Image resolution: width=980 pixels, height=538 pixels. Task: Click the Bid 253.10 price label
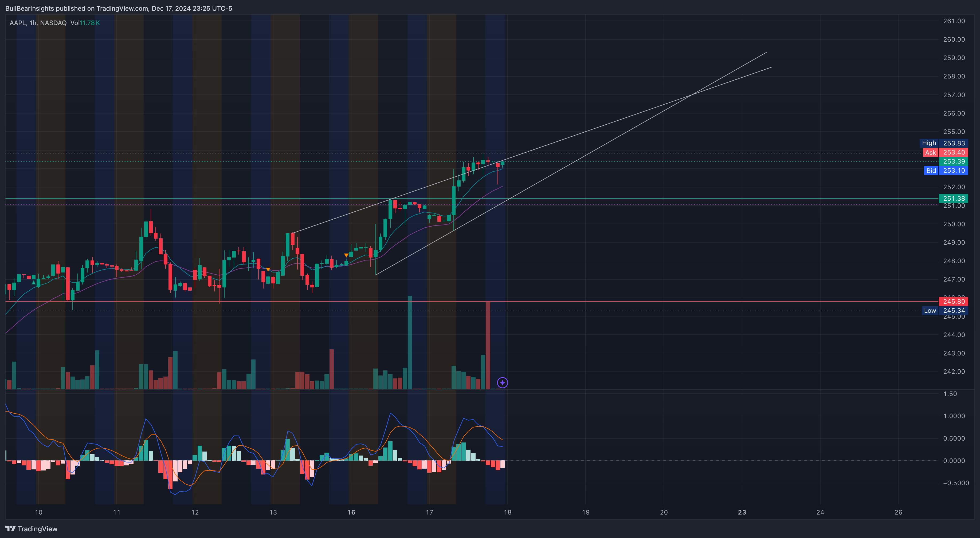coord(946,171)
